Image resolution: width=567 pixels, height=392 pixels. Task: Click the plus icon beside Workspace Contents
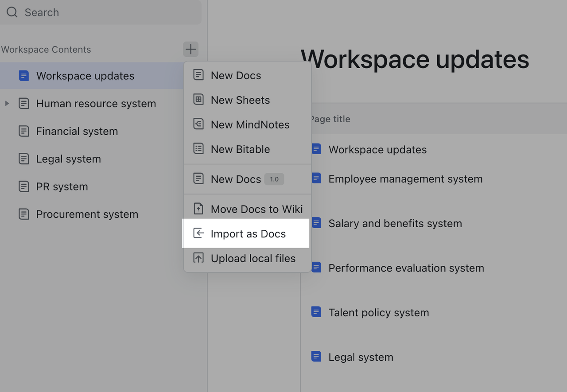point(190,49)
